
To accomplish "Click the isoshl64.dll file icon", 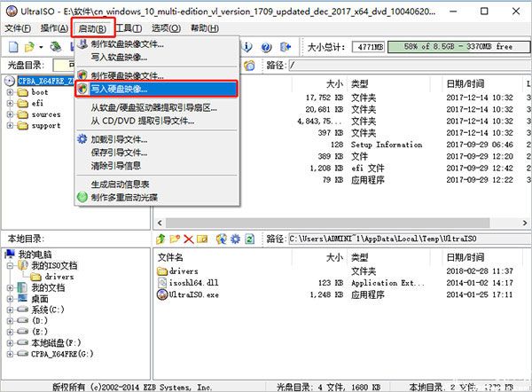I will [163, 282].
